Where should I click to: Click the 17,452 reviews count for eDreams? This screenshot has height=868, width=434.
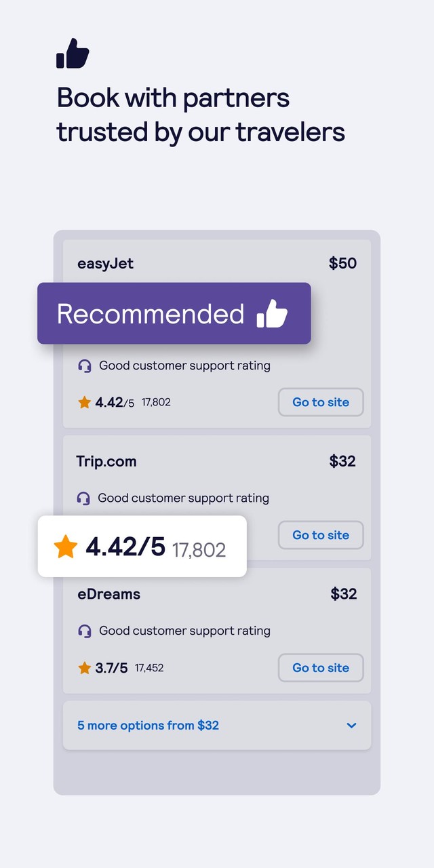point(149,668)
